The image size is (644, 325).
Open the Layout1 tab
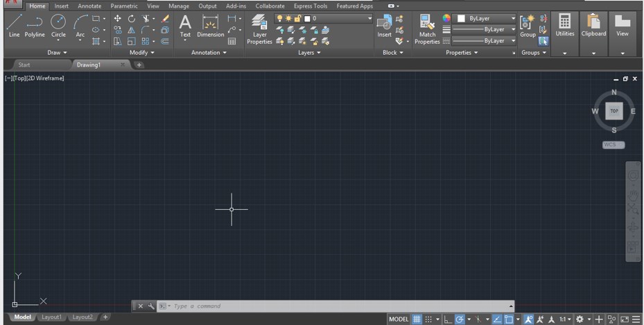[51, 317]
